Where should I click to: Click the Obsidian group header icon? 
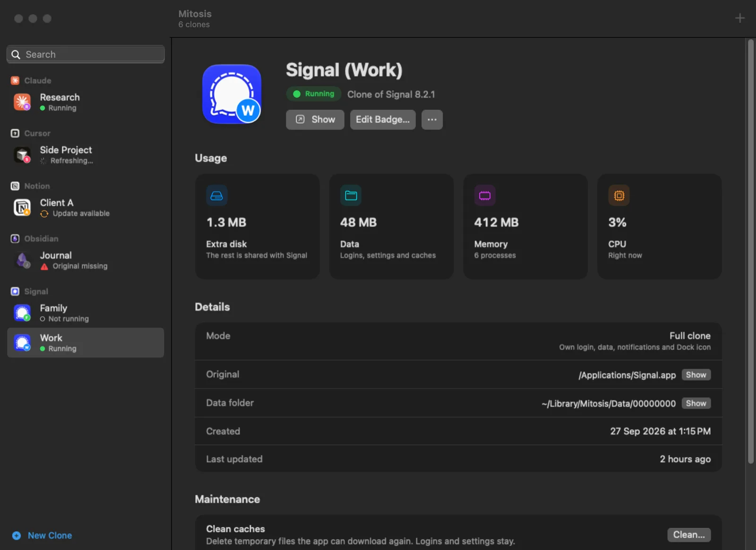tap(15, 238)
